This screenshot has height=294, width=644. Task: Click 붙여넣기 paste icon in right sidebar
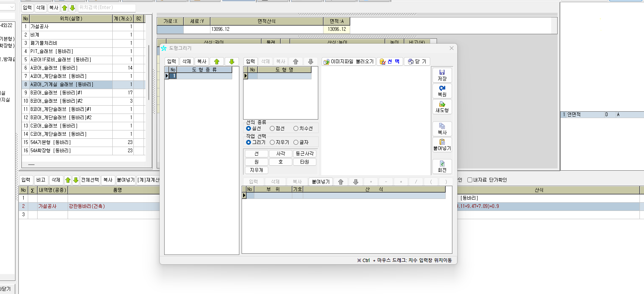[442, 145]
